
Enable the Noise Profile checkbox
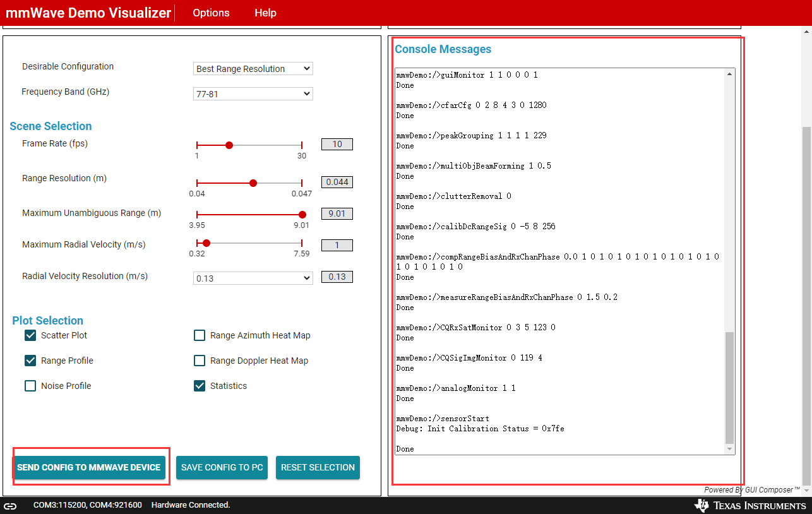[x=30, y=386]
